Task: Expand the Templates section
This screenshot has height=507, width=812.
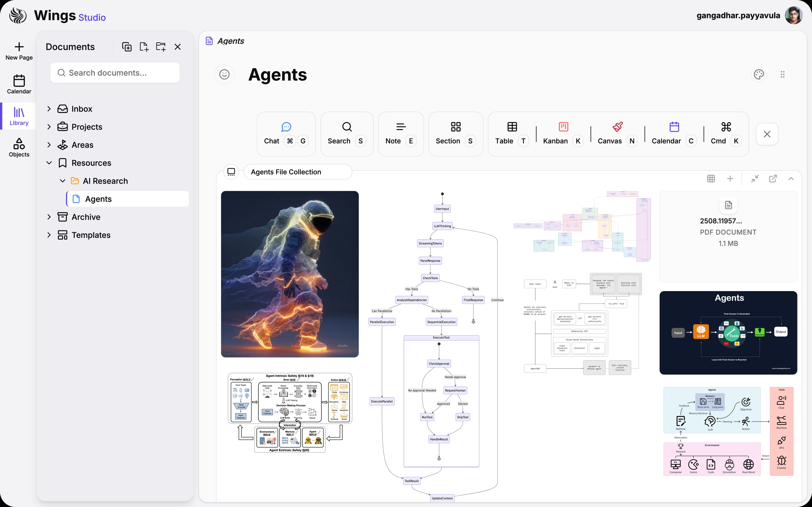Action: pos(49,235)
